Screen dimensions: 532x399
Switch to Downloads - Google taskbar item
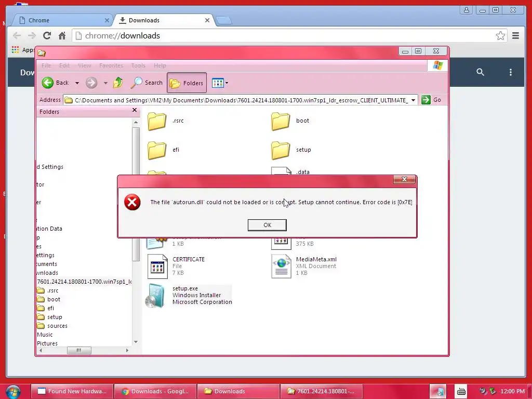pos(155,391)
